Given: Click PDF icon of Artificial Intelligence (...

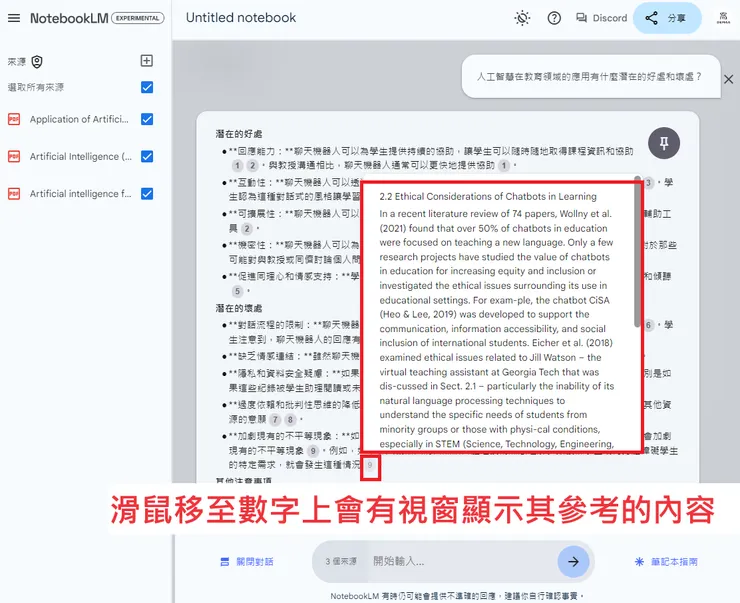Looking at the screenshot, I should (14, 156).
